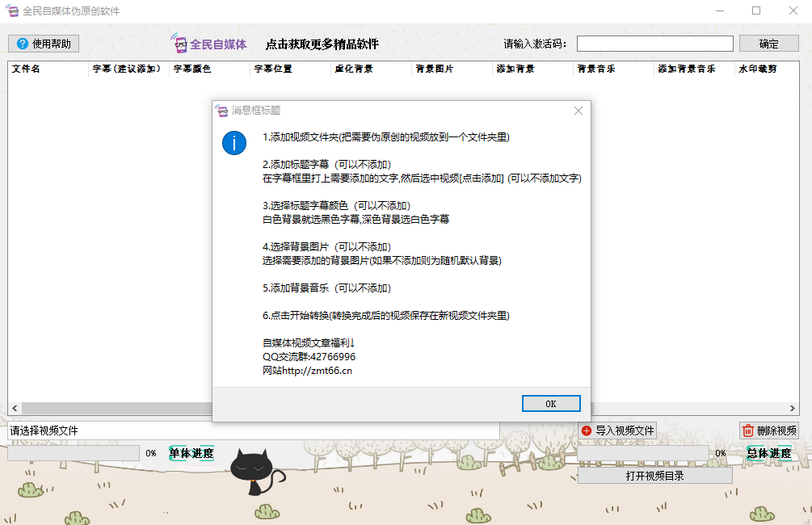
Task: Click the 单体进度 underlined label
Action: 191,453
